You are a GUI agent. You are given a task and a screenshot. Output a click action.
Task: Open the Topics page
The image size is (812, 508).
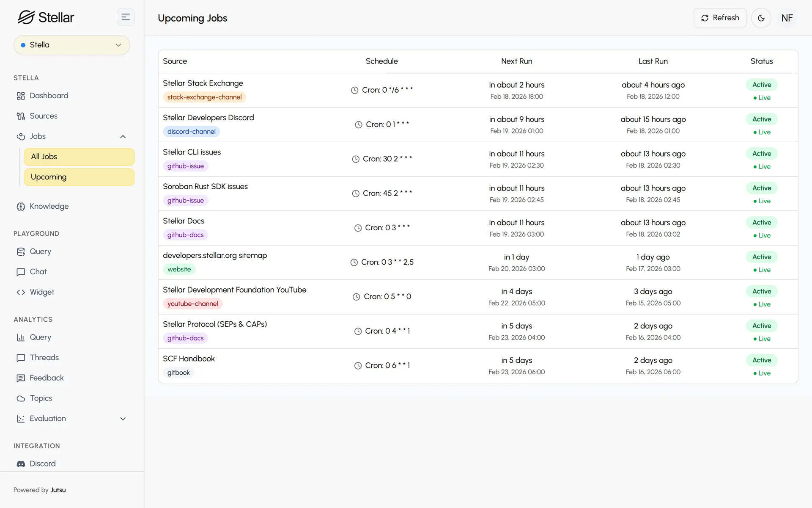(41, 398)
